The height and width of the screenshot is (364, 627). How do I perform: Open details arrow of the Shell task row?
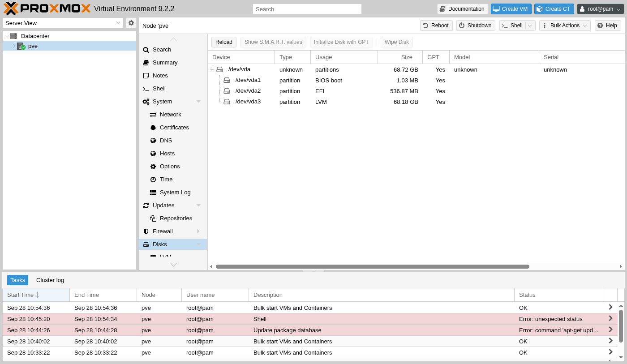610,318
